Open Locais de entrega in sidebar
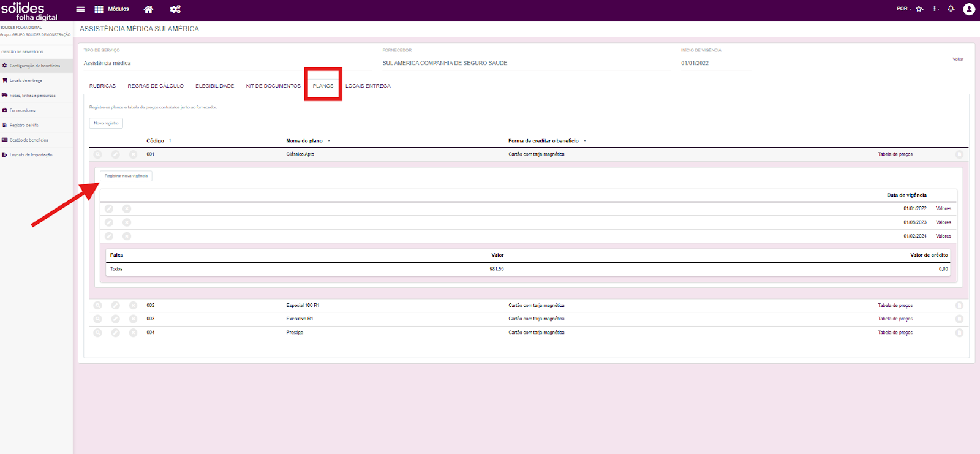The image size is (980, 454). pyautogui.click(x=26, y=81)
